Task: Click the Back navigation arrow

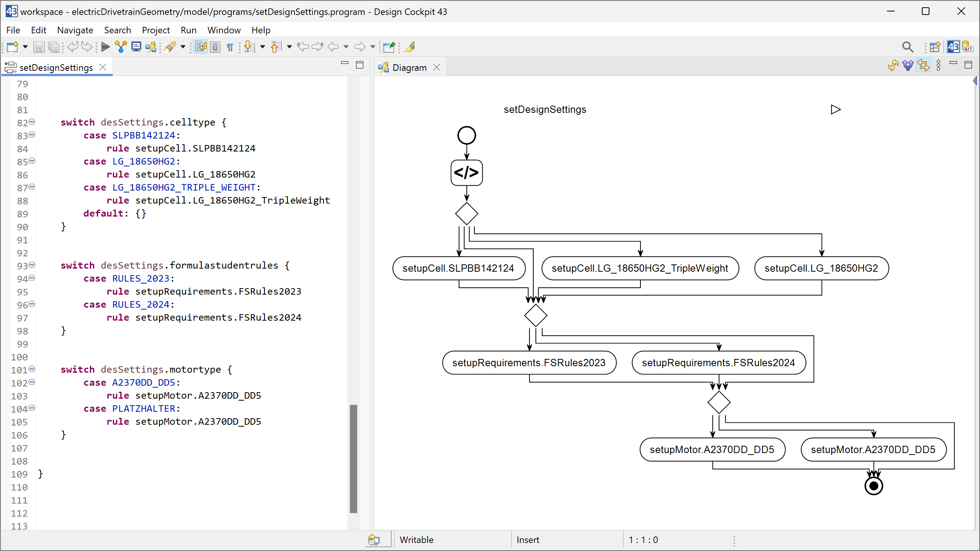Action: (x=333, y=47)
